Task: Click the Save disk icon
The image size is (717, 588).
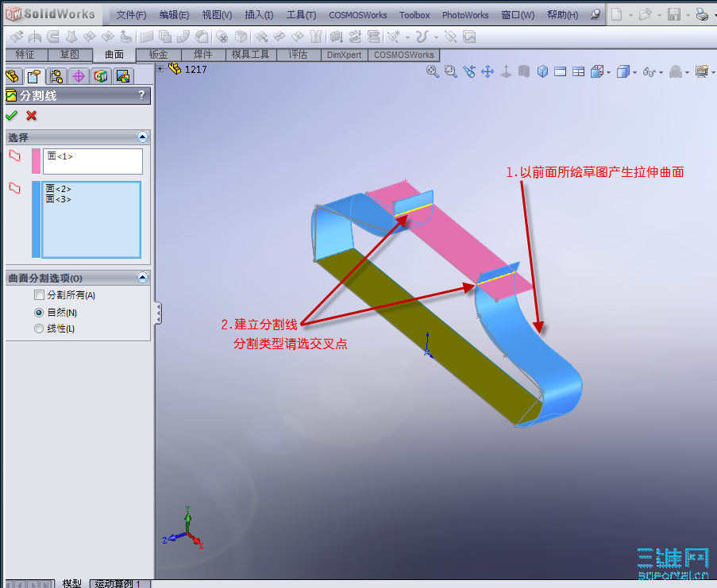Action: tap(673, 14)
